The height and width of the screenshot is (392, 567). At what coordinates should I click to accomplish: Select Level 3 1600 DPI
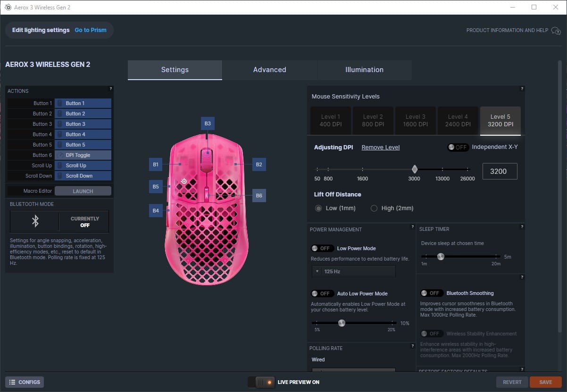tap(416, 121)
